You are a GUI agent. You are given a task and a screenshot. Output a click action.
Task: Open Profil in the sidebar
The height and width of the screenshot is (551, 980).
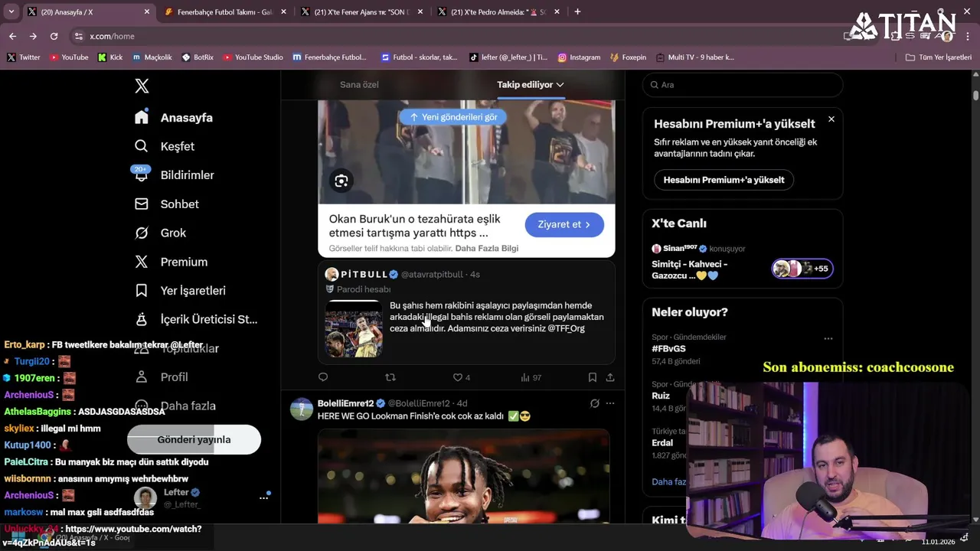pyautogui.click(x=162, y=377)
